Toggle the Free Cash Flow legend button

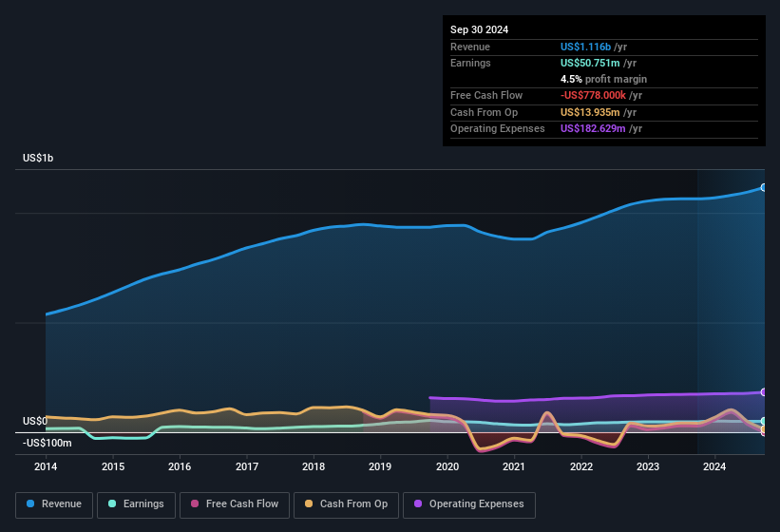point(235,504)
